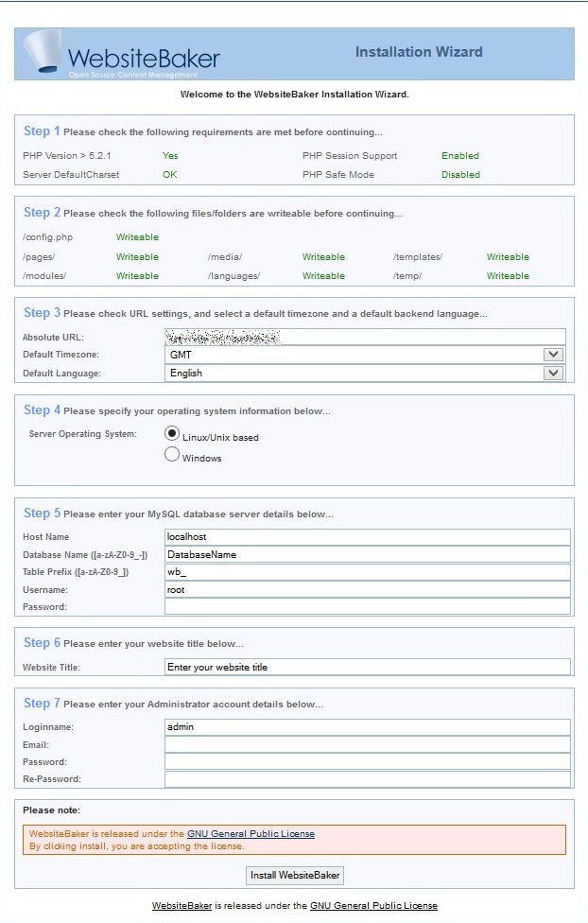Click the Database Name input field
The height and width of the screenshot is (923, 588).
(x=368, y=554)
